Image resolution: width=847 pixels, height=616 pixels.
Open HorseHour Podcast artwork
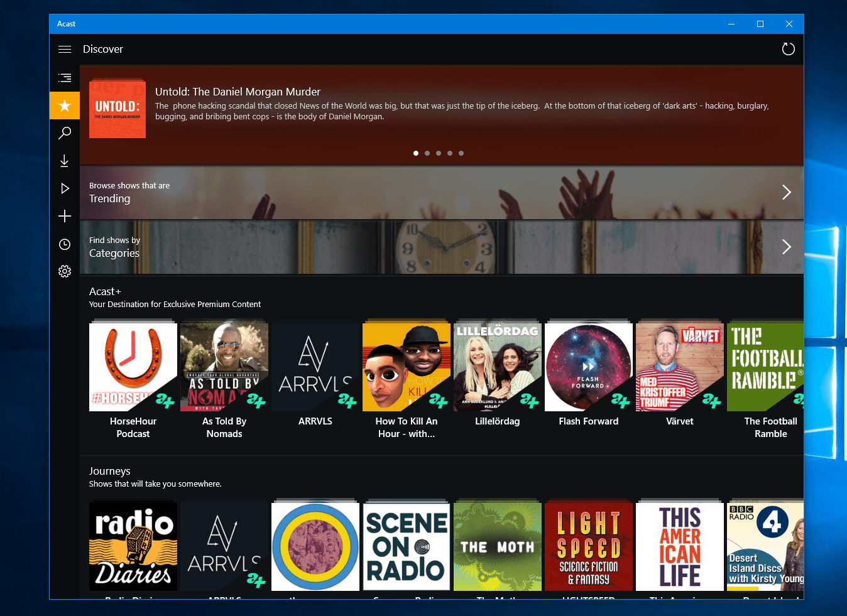[x=133, y=367]
